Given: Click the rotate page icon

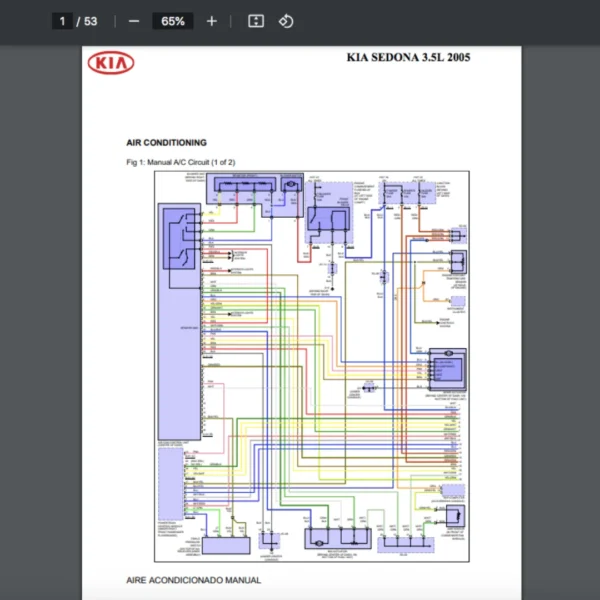Looking at the screenshot, I should (285, 21).
